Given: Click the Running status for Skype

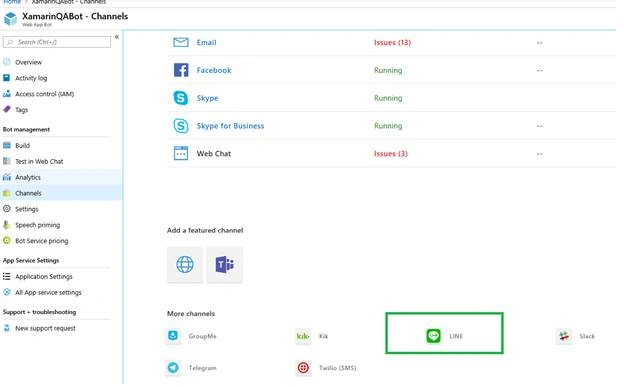Looking at the screenshot, I should coord(388,98).
